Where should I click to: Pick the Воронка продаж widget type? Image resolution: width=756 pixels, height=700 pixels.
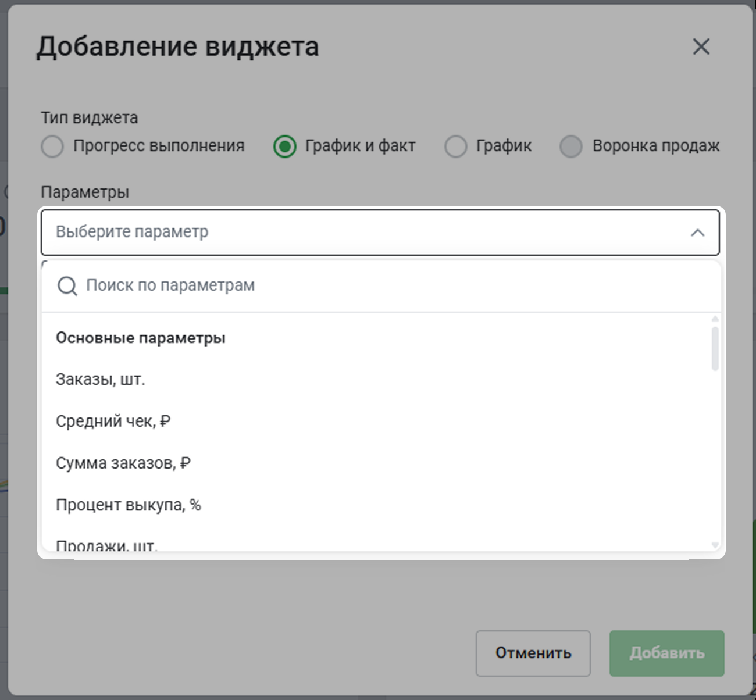570,146
